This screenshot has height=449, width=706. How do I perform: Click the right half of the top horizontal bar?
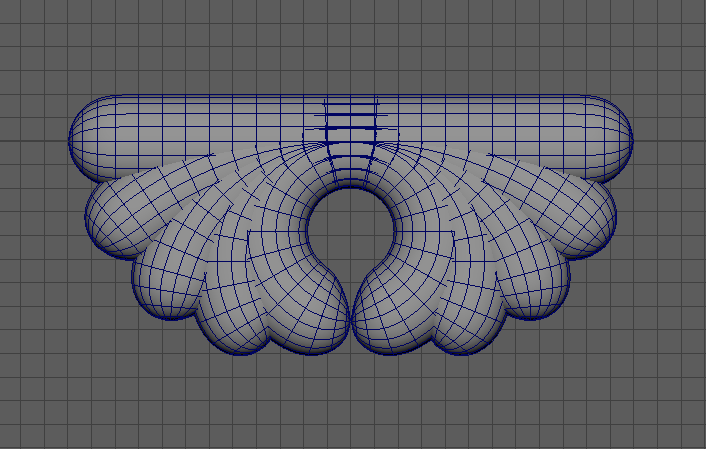coord(500,125)
